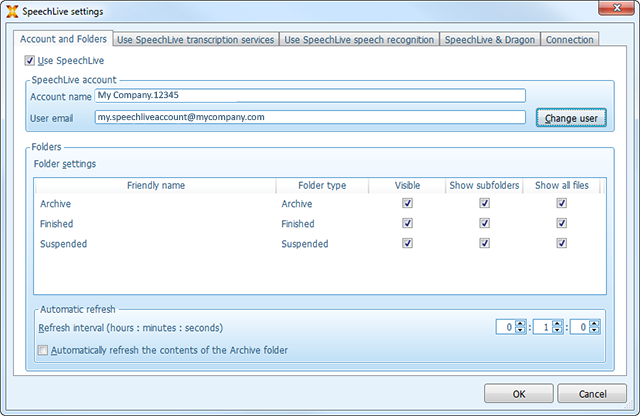Open the SpeechLive & Dragon tab
The height and width of the screenshot is (416, 640).
[x=490, y=40]
